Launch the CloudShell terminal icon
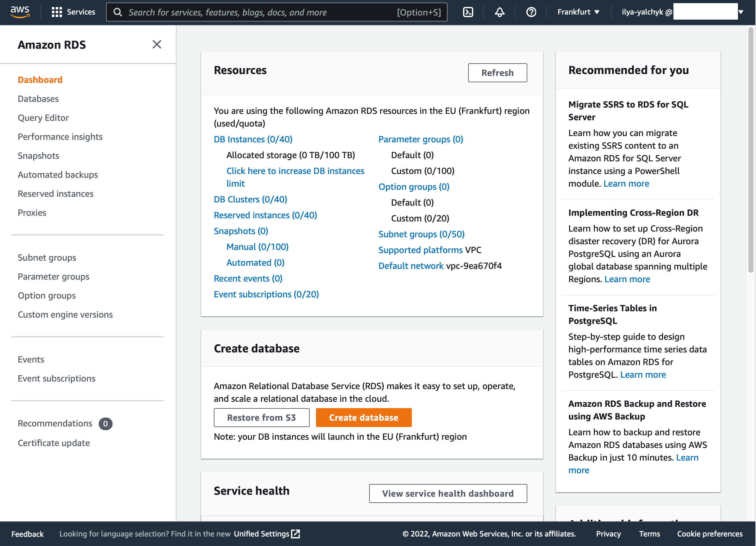 tap(468, 12)
